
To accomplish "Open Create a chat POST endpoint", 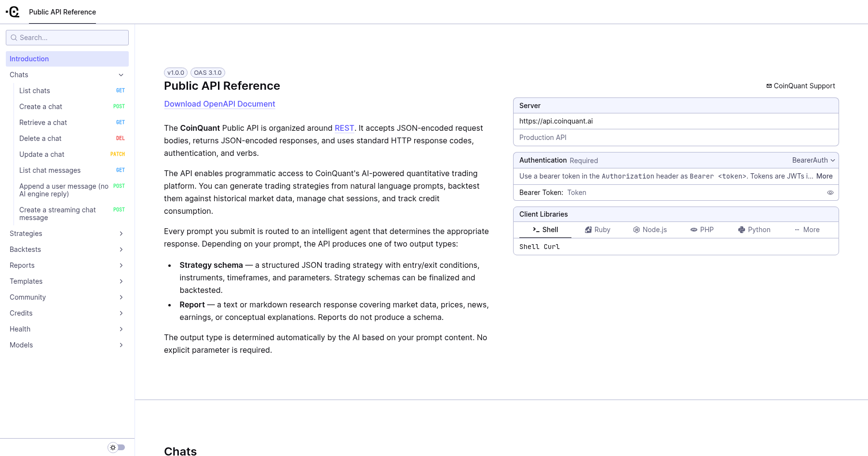I will [x=72, y=107].
